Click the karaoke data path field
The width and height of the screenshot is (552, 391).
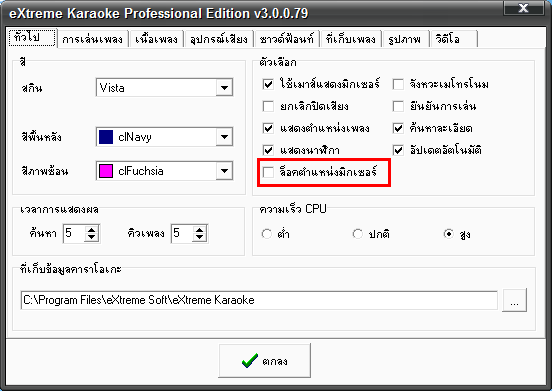pyautogui.click(x=259, y=300)
